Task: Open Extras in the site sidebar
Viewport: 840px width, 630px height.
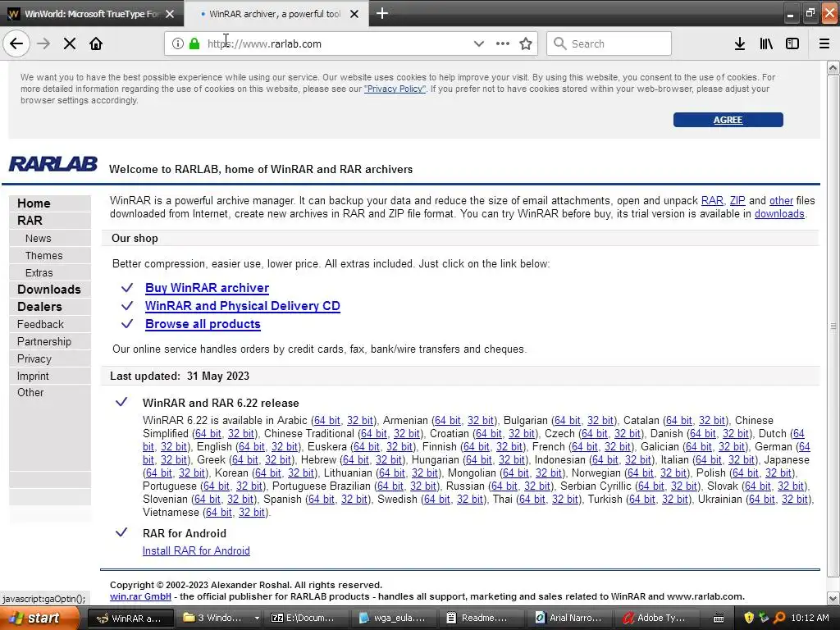Action: [x=39, y=272]
